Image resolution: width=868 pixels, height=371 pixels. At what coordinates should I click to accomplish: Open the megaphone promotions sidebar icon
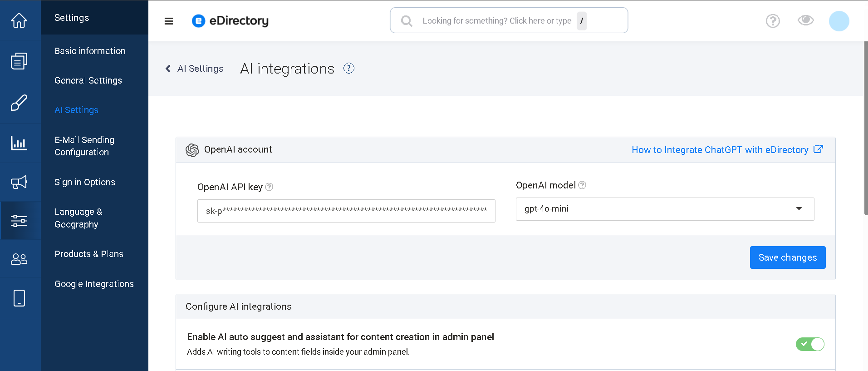(x=19, y=183)
